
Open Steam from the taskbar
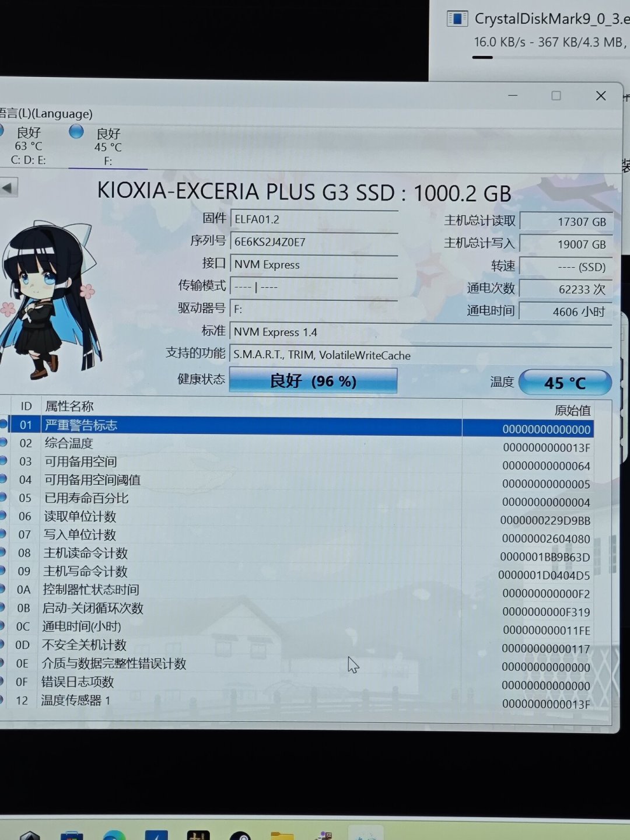(x=240, y=835)
